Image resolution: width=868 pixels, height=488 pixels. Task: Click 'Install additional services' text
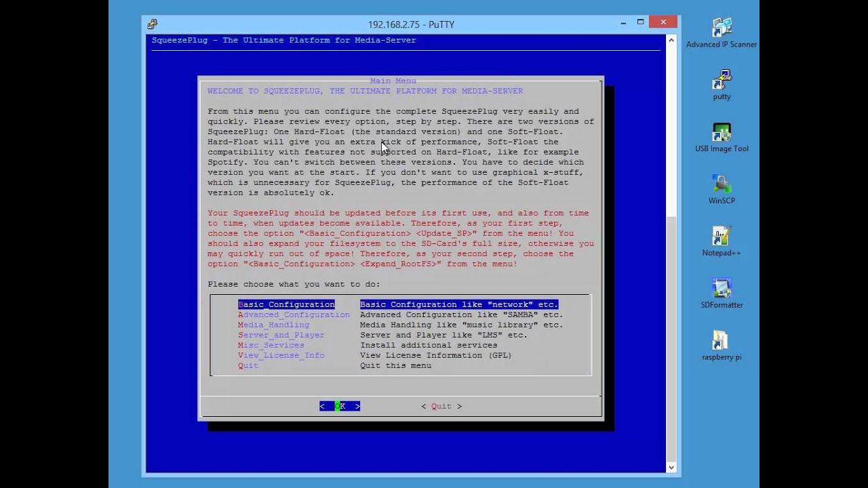tap(429, 345)
